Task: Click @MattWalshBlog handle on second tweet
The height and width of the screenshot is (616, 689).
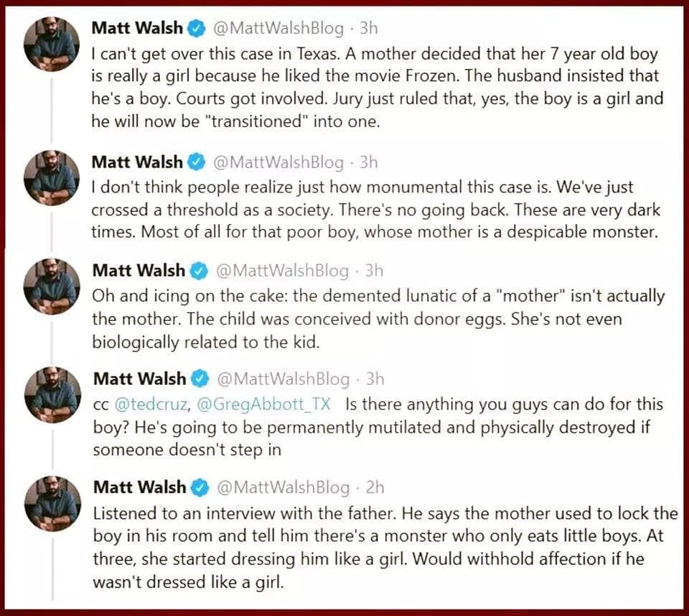Action: (x=278, y=162)
